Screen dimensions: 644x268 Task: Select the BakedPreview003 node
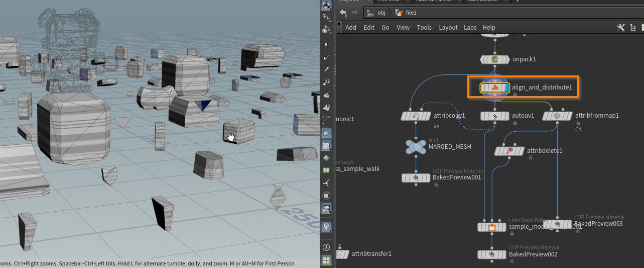point(557,224)
